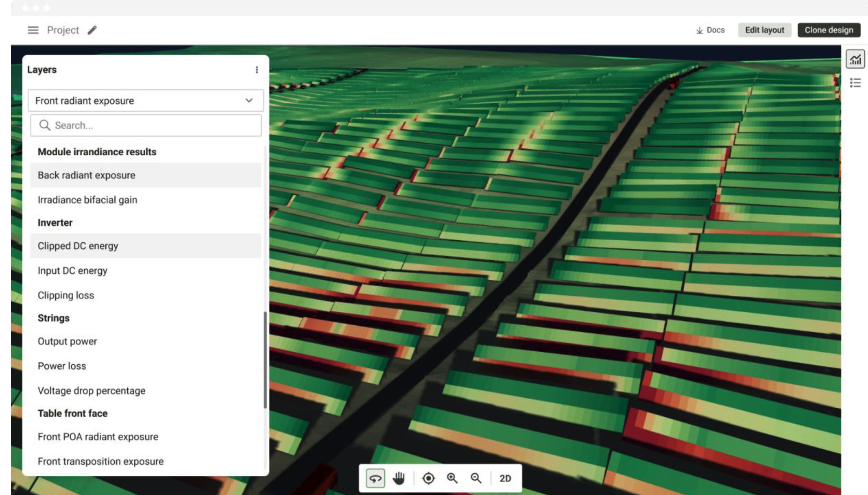Open the charts panel icon on the right

856,59
